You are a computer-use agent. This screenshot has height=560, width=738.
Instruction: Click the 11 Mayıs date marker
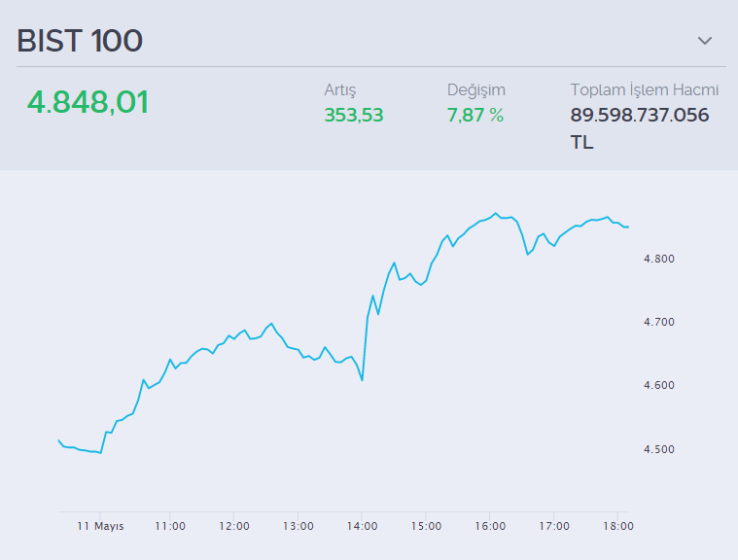(102, 526)
